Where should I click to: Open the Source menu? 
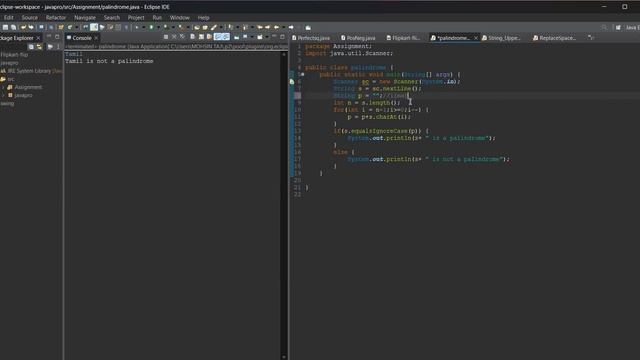29,18
